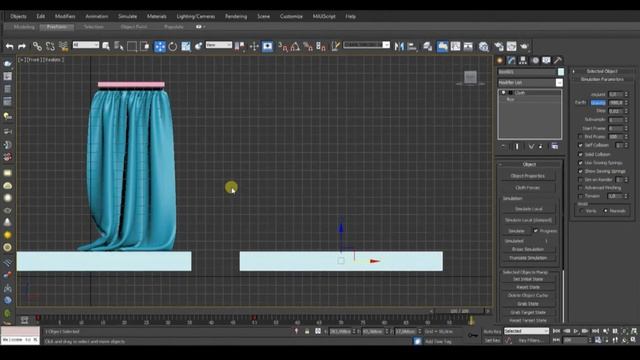Click the Set Initial State button
The height and width of the screenshot is (360, 640).
point(528,279)
